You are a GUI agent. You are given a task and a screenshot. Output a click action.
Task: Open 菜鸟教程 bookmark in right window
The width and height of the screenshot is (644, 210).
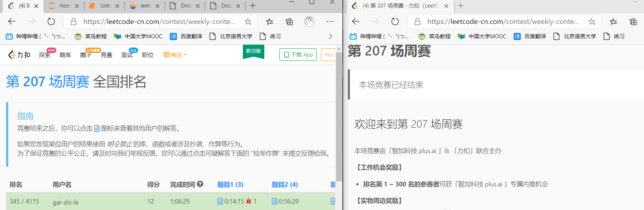click(x=434, y=36)
